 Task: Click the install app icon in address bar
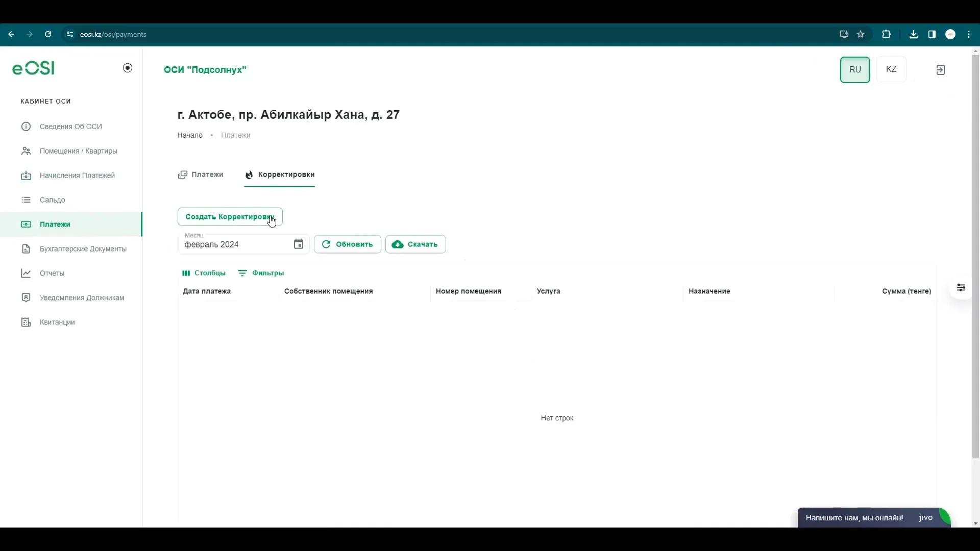coord(844,34)
